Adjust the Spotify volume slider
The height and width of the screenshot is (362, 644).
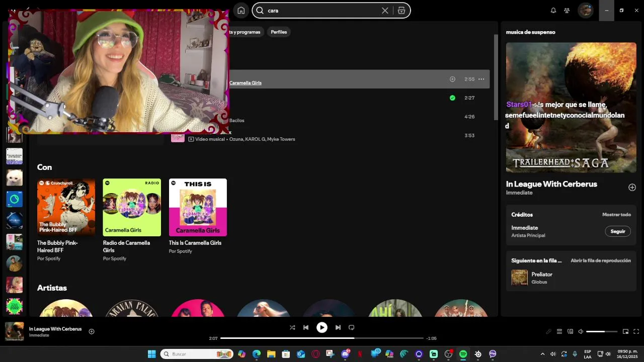point(602,331)
